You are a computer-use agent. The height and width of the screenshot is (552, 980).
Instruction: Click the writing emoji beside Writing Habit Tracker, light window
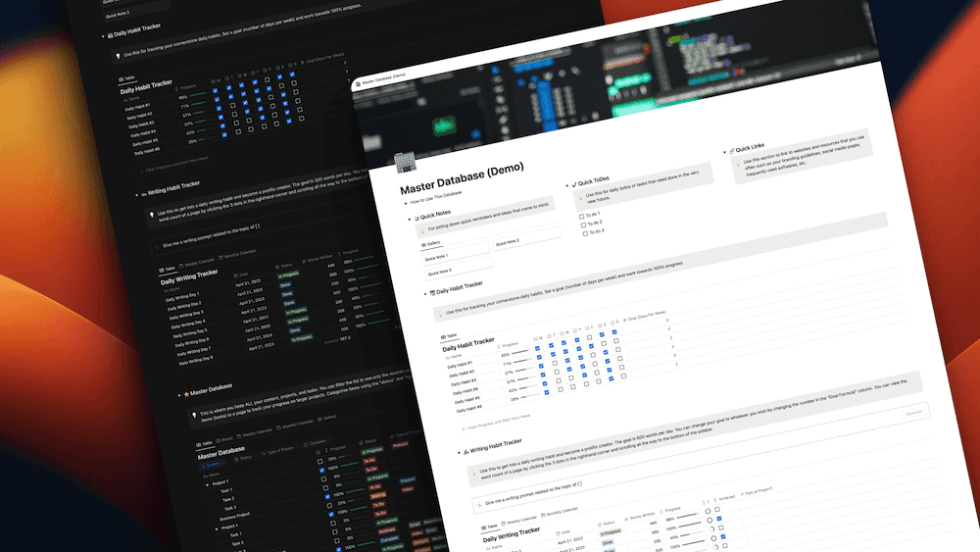click(465, 451)
